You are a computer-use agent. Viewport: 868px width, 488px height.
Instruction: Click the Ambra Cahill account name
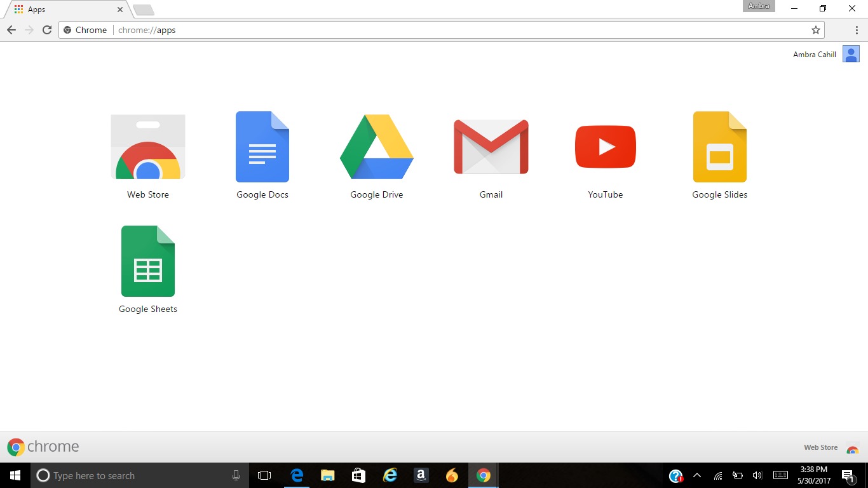tap(814, 55)
